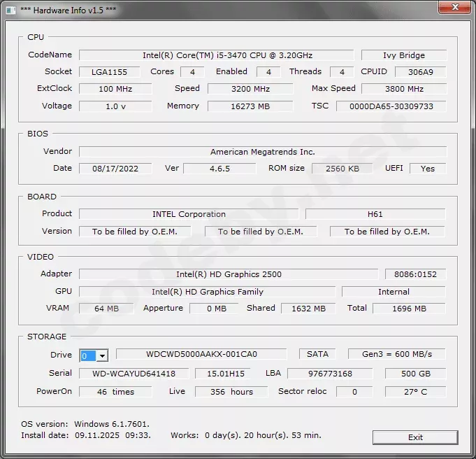Click the UEFI Yes field
Screen dimensions: 476x459
pos(427,169)
